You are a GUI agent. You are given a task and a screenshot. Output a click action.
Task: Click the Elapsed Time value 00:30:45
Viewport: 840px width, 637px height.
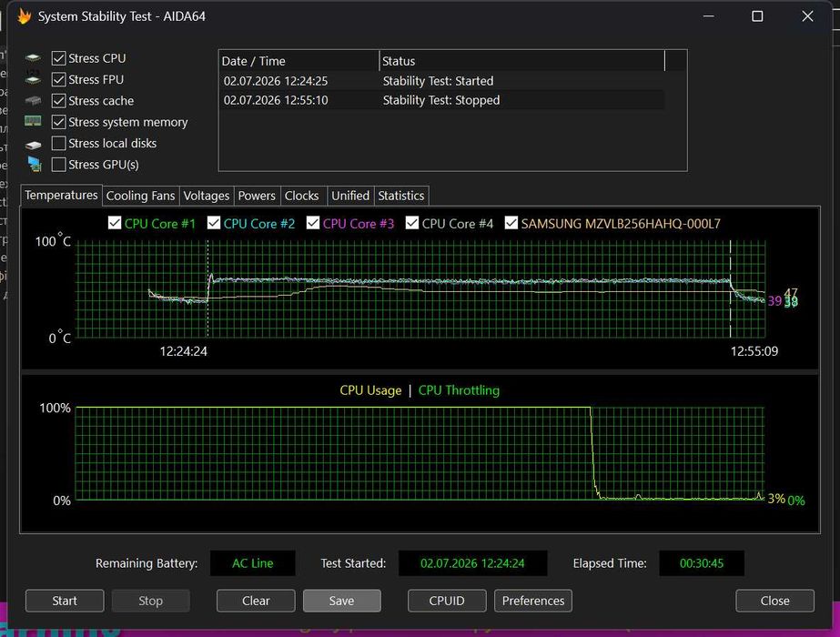(x=702, y=563)
